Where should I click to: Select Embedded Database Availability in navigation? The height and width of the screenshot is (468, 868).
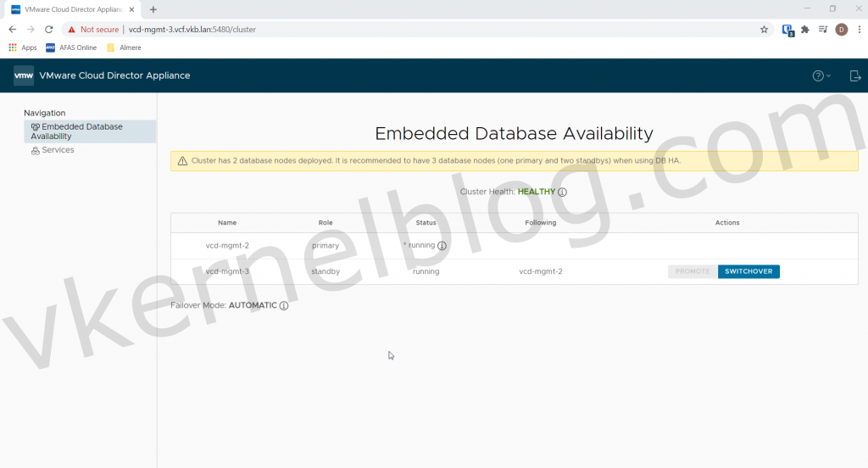[x=90, y=131]
